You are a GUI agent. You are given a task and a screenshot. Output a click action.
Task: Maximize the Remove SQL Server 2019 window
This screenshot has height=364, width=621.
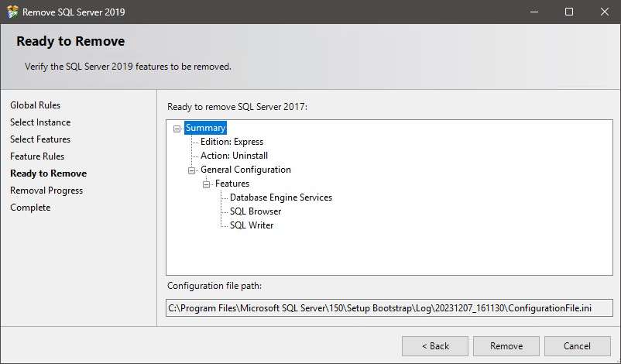pos(569,12)
